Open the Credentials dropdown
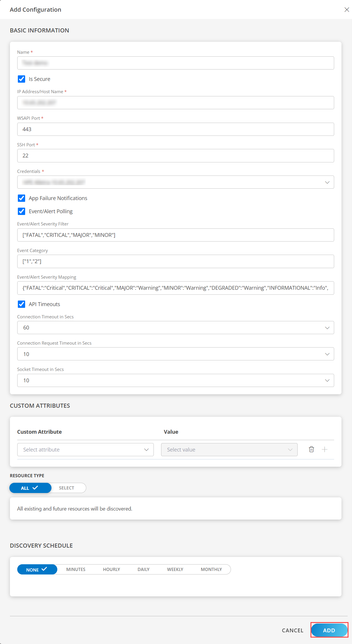This screenshot has width=352, height=644. pos(175,182)
